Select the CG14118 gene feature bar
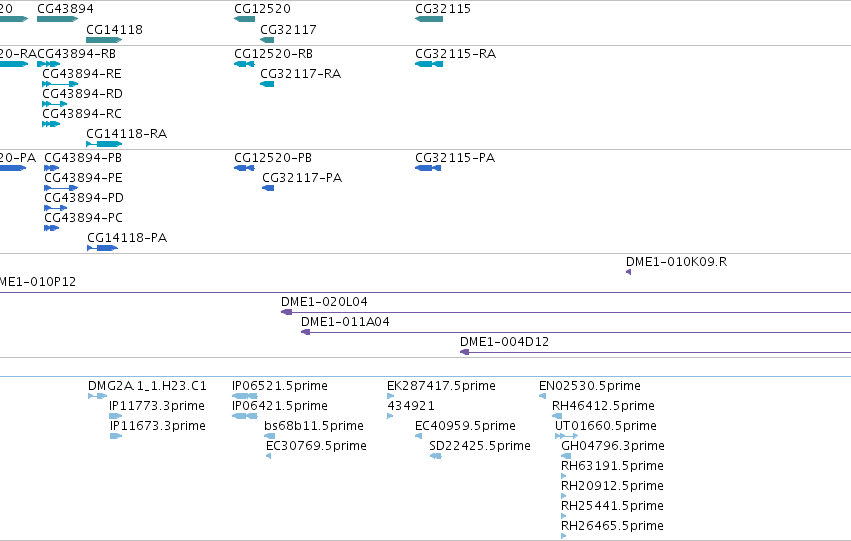The width and height of the screenshot is (851, 541). point(104,40)
